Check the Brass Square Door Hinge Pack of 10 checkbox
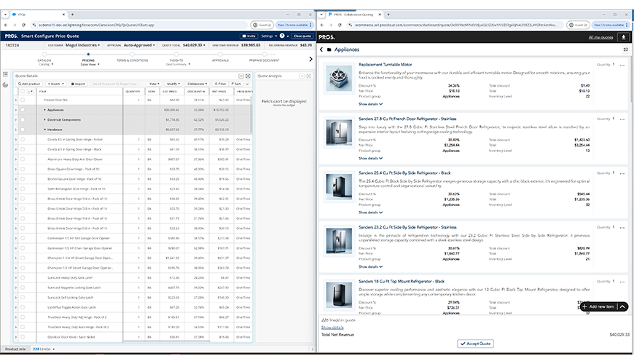The width and height of the screenshot is (634, 364). pyautogui.click(x=23, y=170)
